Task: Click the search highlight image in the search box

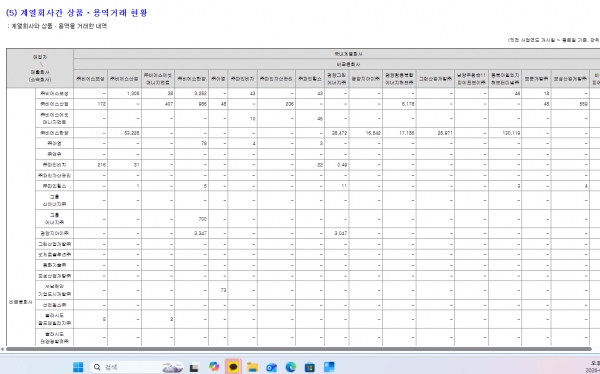Action: pos(172,367)
